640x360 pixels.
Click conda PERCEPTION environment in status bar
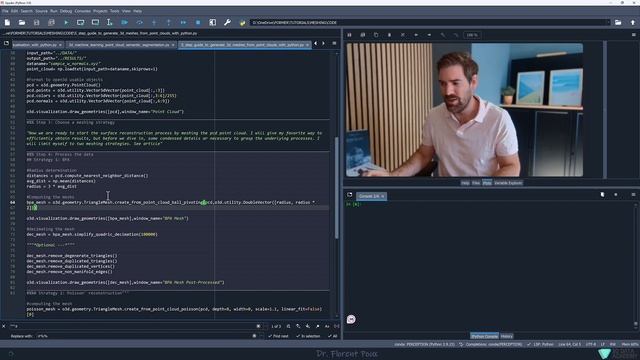coord(424,344)
